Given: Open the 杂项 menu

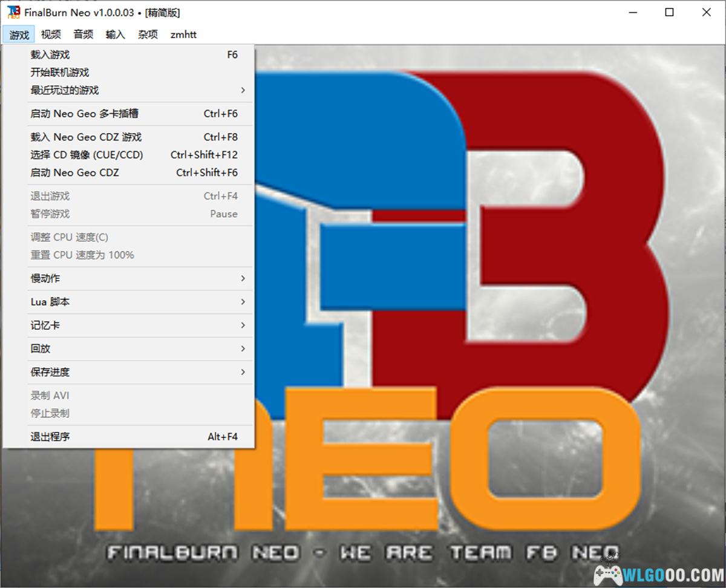Looking at the screenshot, I should point(148,34).
